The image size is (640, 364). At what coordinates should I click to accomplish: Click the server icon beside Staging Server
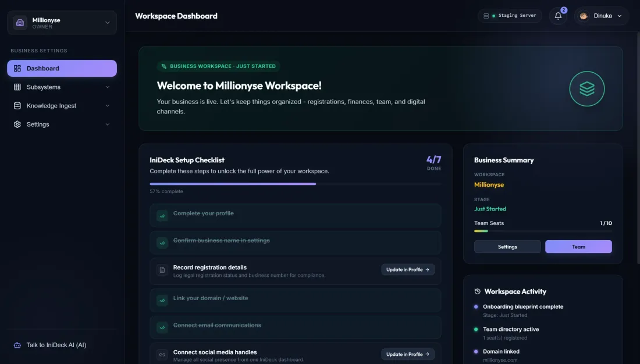point(486,16)
